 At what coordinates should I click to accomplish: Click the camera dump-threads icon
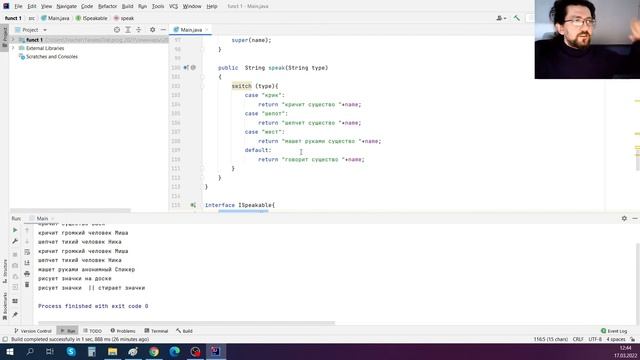(15, 266)
